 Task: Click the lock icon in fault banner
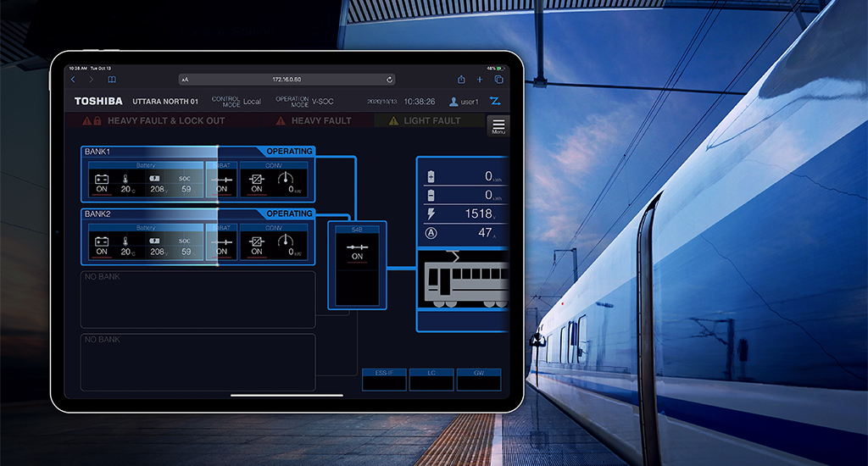tap(97, 120)
